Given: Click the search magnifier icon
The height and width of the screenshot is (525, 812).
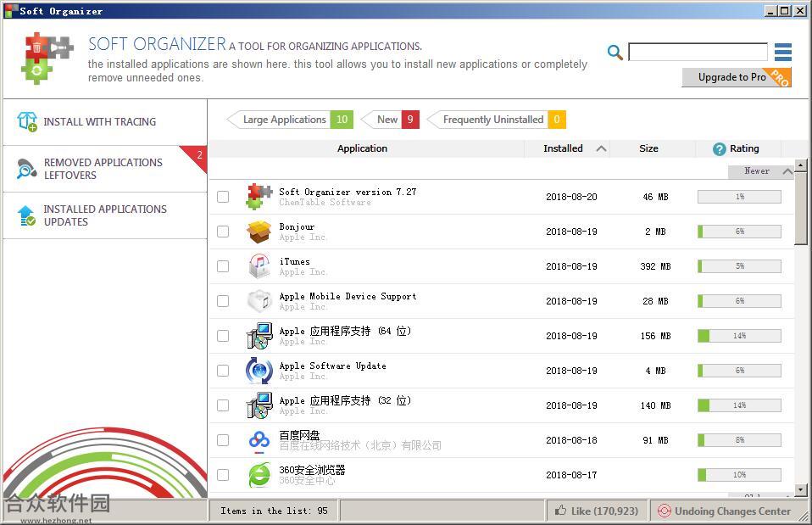Looking at the screenshot, I should pos(615,53).
